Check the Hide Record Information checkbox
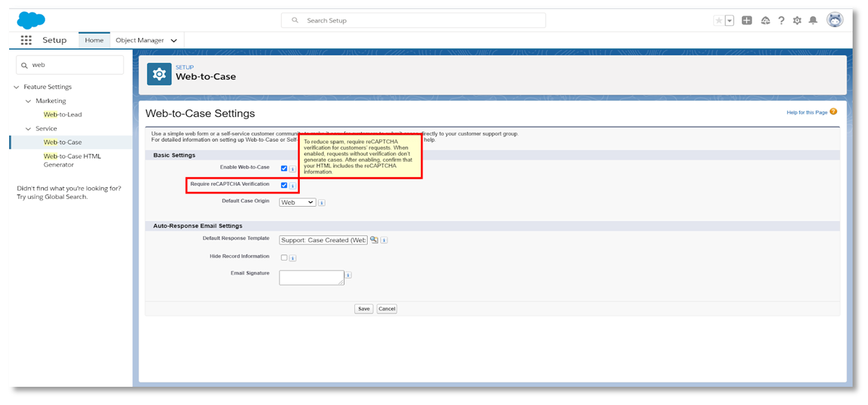The image size is (868, 405). (284, 257)
